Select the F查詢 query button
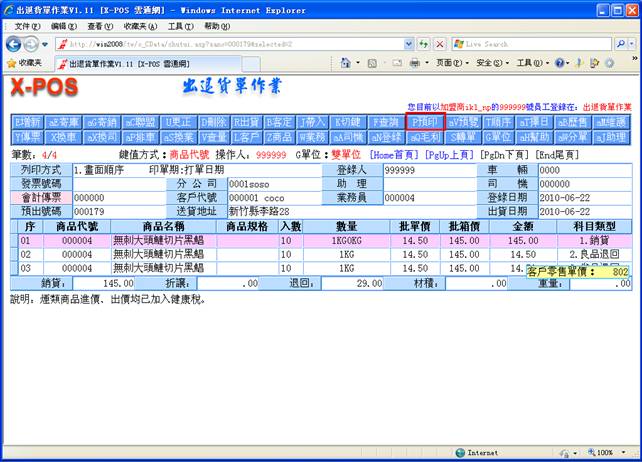Screen dimensions: 642x462 (x=385, y=121)
